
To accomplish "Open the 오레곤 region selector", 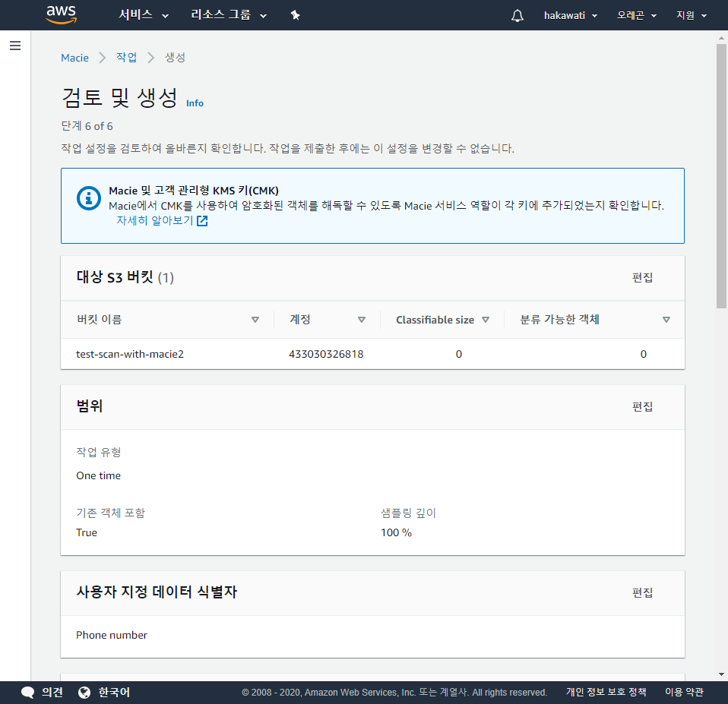I will (x=637, y=15).
